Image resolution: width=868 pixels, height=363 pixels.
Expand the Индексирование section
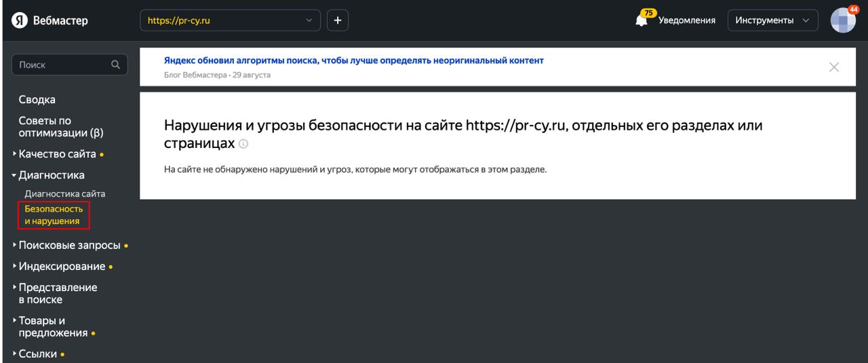[x=62, y=267]
